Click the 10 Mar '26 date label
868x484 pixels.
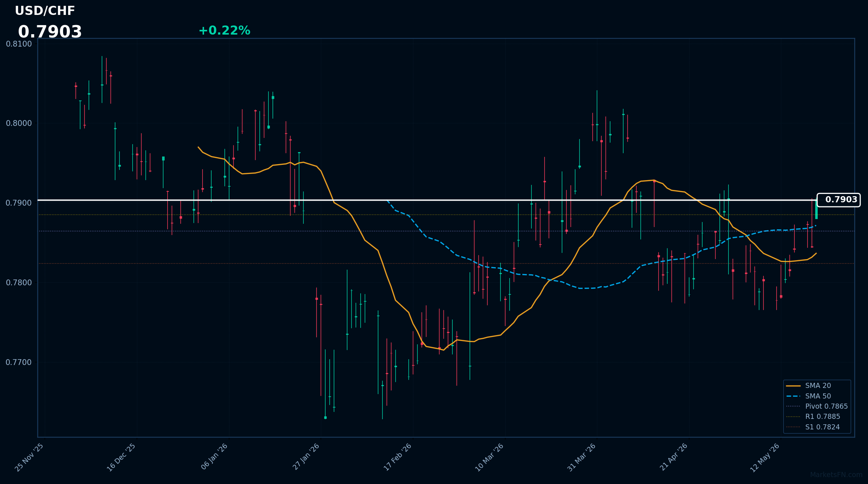pyautogui.click(x=490, y=458)
